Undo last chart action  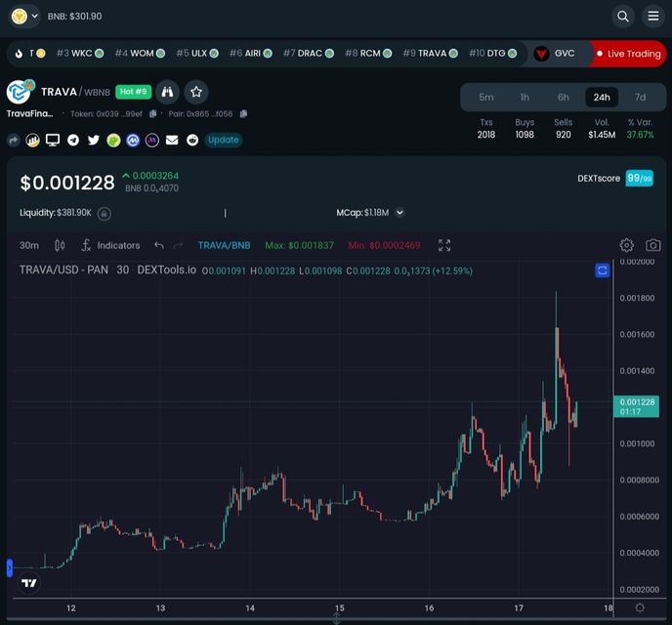159,245
